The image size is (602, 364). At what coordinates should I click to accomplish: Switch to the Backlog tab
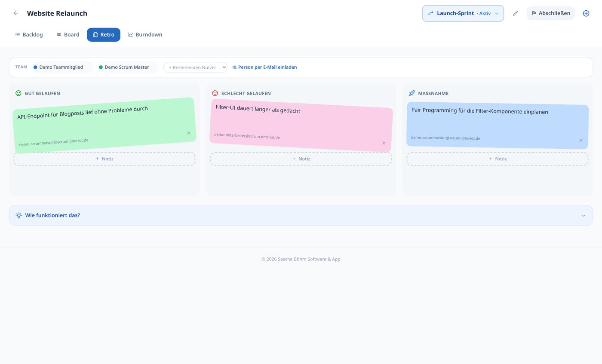tap(29, 35)
